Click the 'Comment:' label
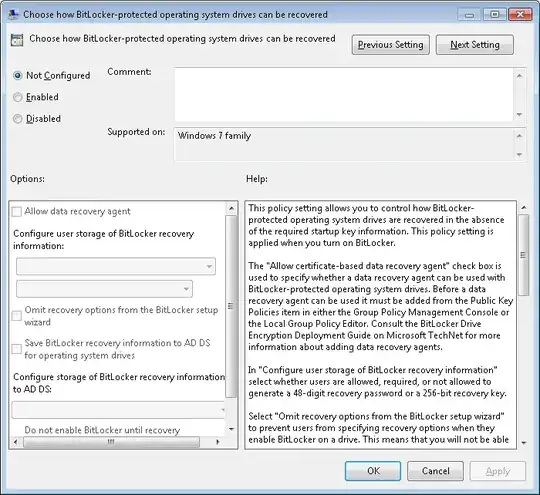This screenshot has height=495, width=540. click(x=129, y=72)
